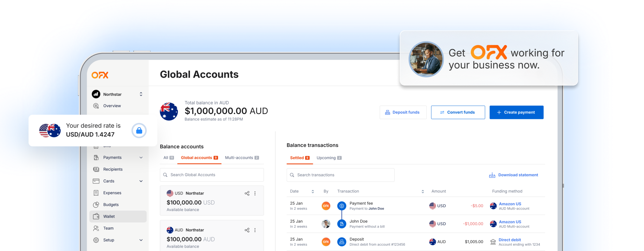Click the Australian flag beside total balance

point(169,112)
